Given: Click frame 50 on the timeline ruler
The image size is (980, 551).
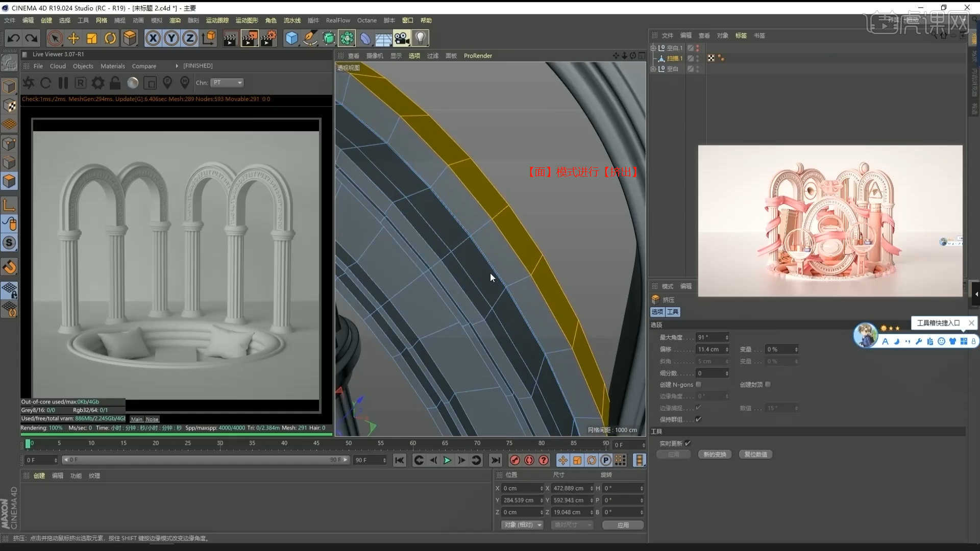Looking at the screenshot, I should [x=349, y=443].
